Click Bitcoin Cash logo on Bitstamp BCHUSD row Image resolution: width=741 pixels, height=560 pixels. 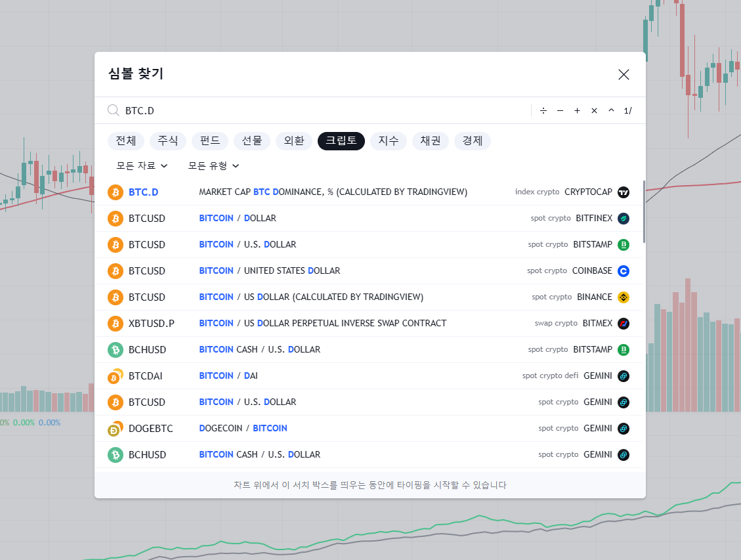pyautogui.click(x=116, y=350)
